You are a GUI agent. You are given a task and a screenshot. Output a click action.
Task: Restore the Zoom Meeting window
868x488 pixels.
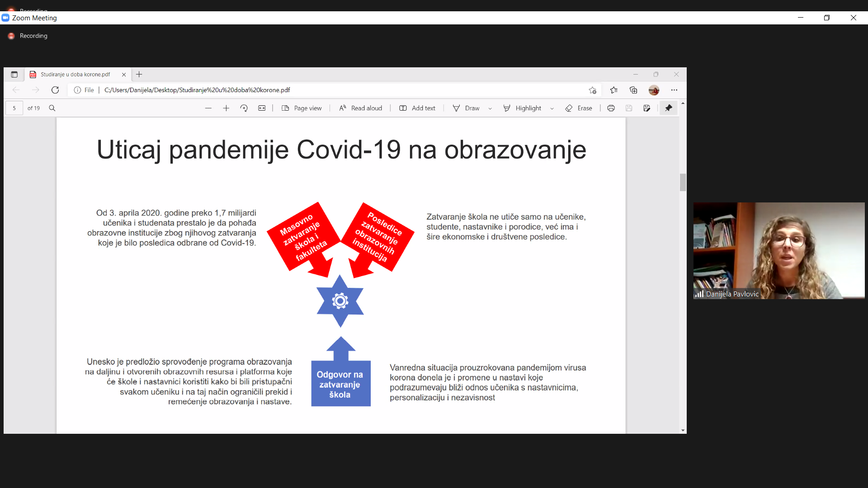[827, 18]
